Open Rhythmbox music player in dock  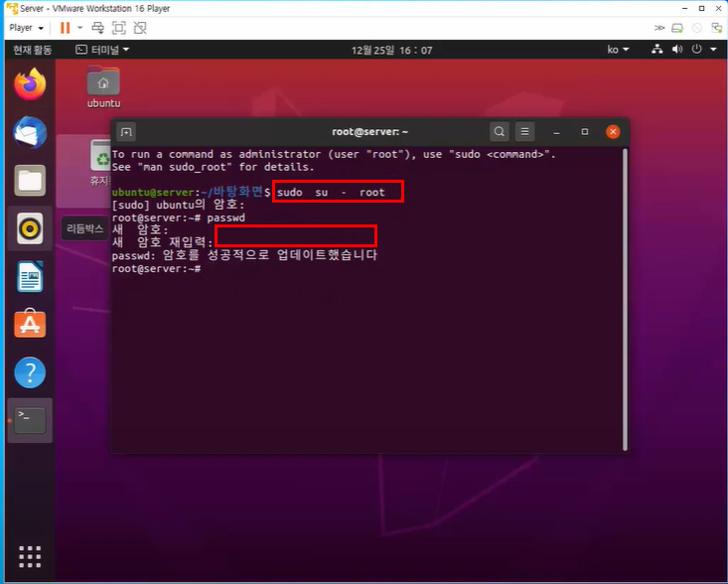click(x=30, y=228)
